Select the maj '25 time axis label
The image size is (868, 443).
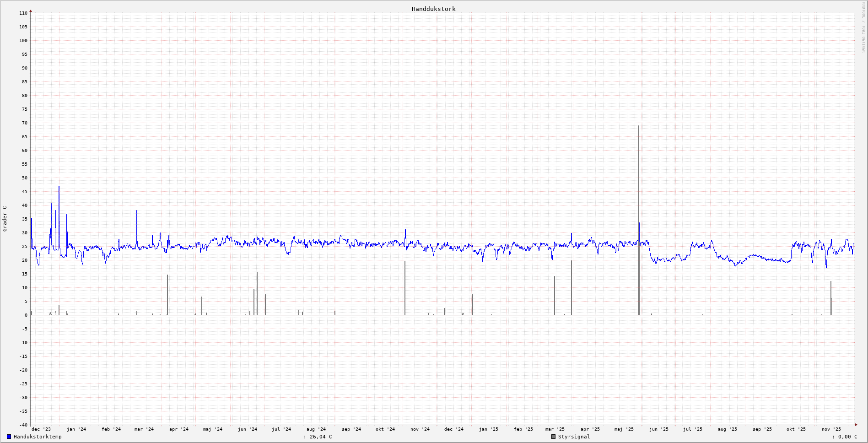click(624, 429)
